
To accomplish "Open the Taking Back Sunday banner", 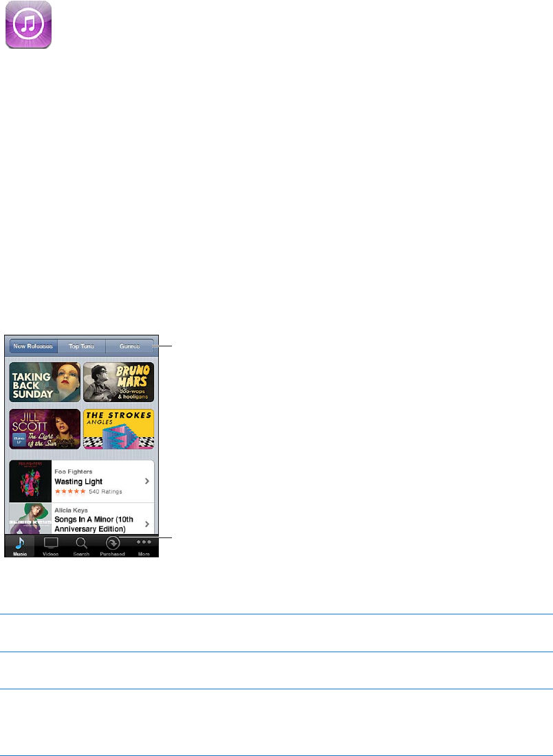I will point(45,382).
